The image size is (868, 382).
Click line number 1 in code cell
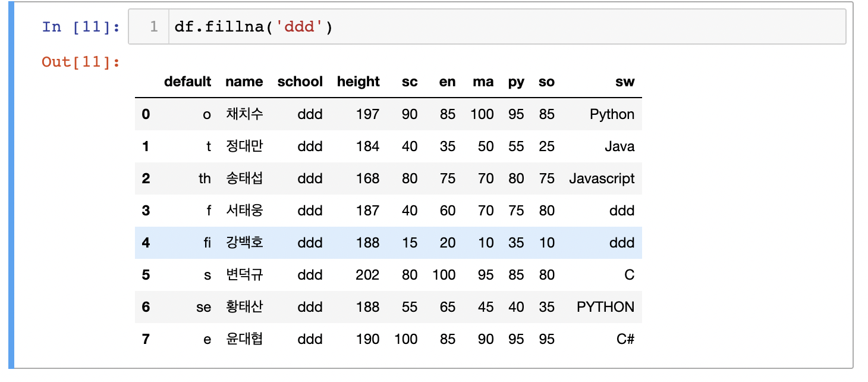(x=154, y=27)
